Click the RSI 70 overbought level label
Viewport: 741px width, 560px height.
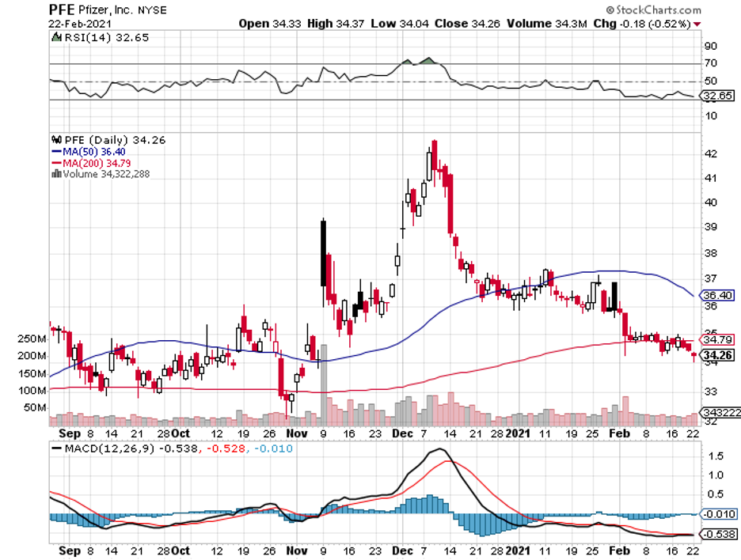(711, 63)
